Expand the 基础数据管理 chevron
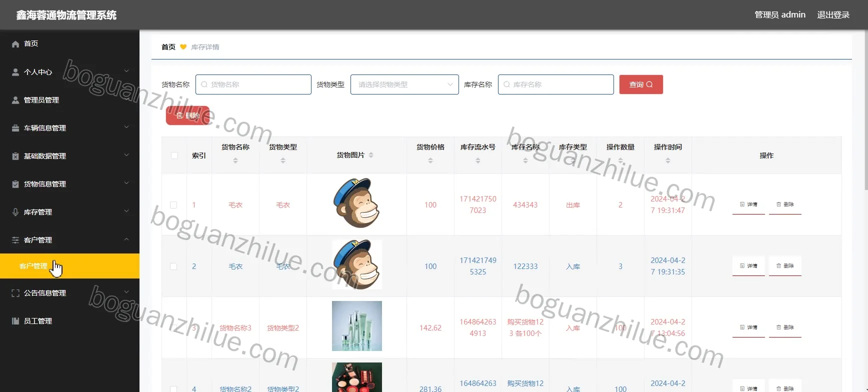The height and width of the screenshot is (392, 868). [x=126, y=155]
